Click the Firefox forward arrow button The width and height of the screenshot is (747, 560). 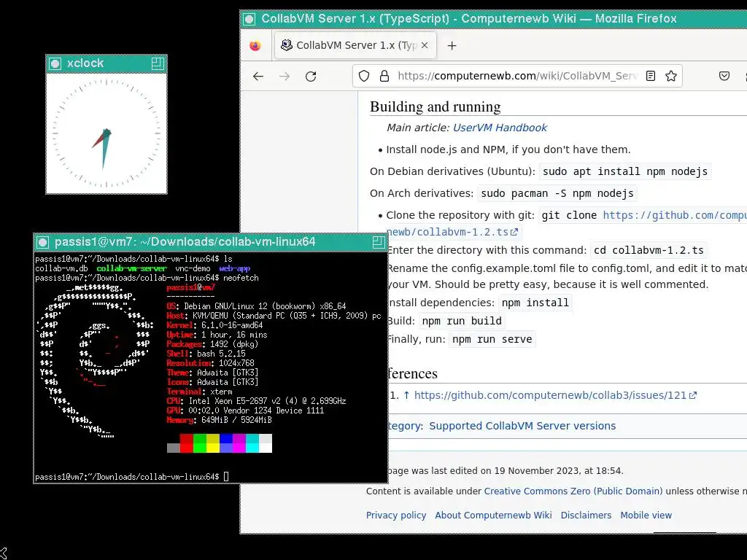point(285,76)
